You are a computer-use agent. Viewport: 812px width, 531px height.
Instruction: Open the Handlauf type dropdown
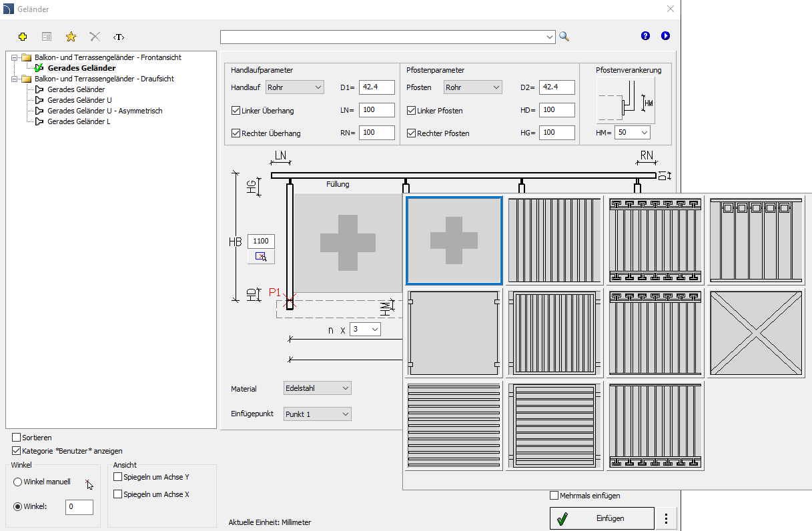(294, 87)
